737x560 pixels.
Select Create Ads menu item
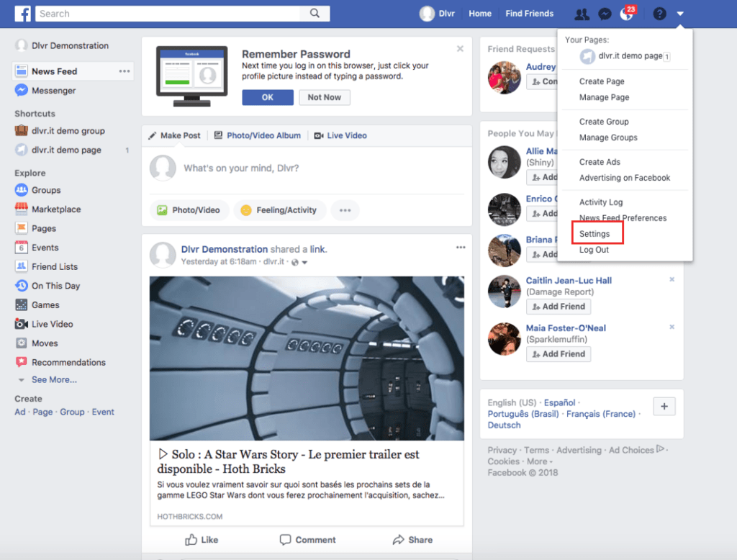(x=600, y=162)
